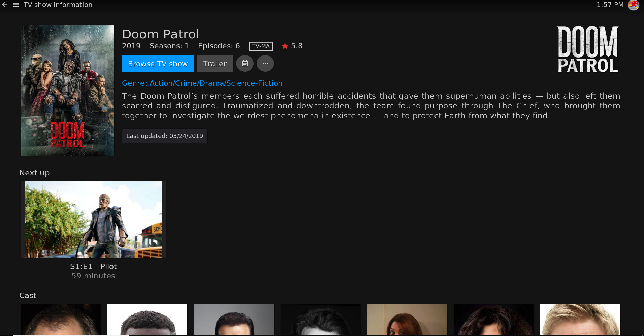
Task: Select the seventh cast member photo
Action: pyautogui.click(x=580, y=319)
